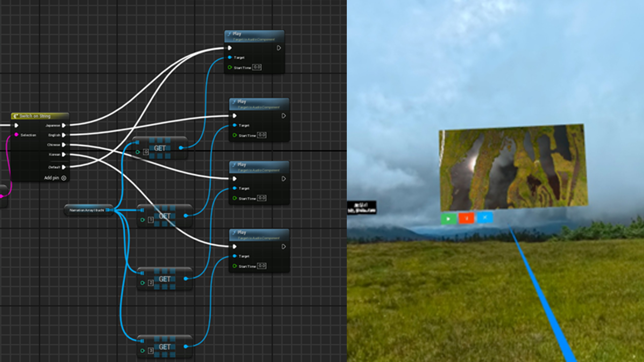Click output exec pin of topmost Play node

click(x=279, y=48)
